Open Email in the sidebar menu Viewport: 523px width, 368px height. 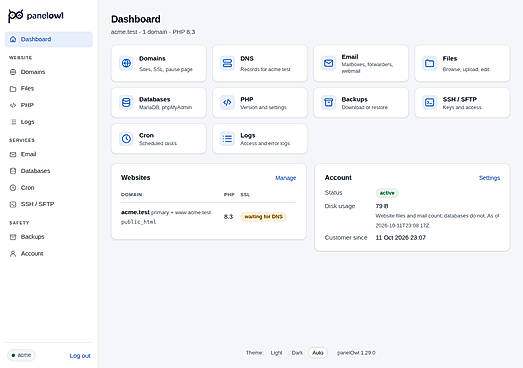[49, 154]
